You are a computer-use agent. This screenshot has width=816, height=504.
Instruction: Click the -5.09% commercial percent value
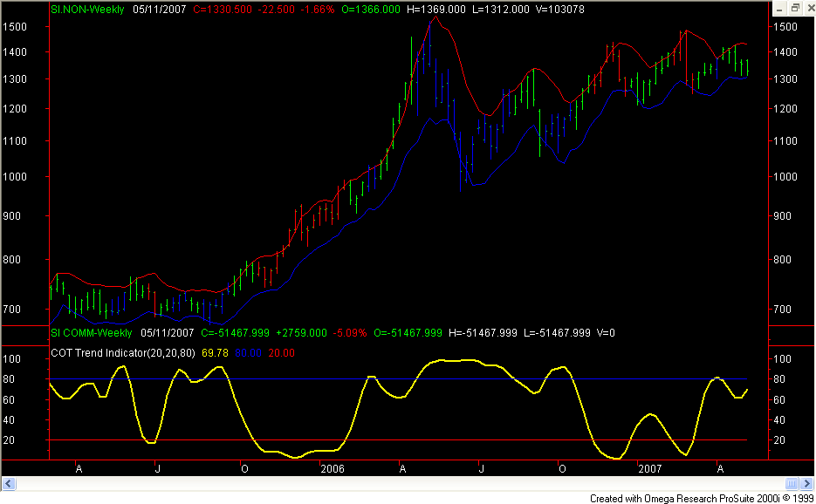click(x=350, y=333)
